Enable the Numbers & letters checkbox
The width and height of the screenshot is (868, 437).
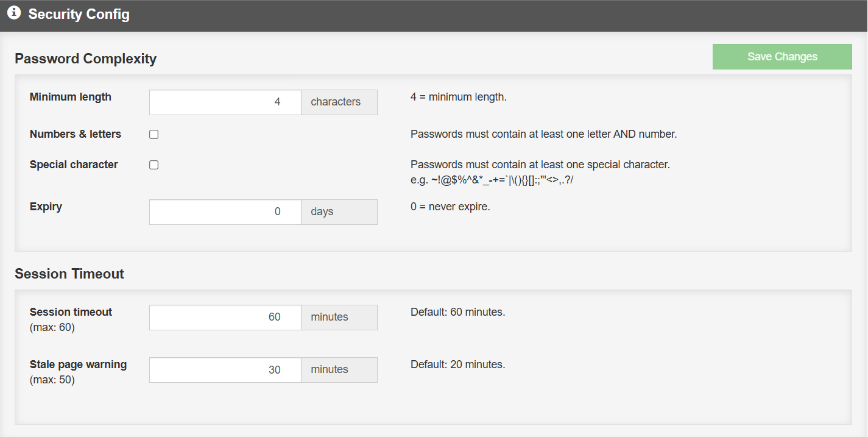click(x=154, y=135)
